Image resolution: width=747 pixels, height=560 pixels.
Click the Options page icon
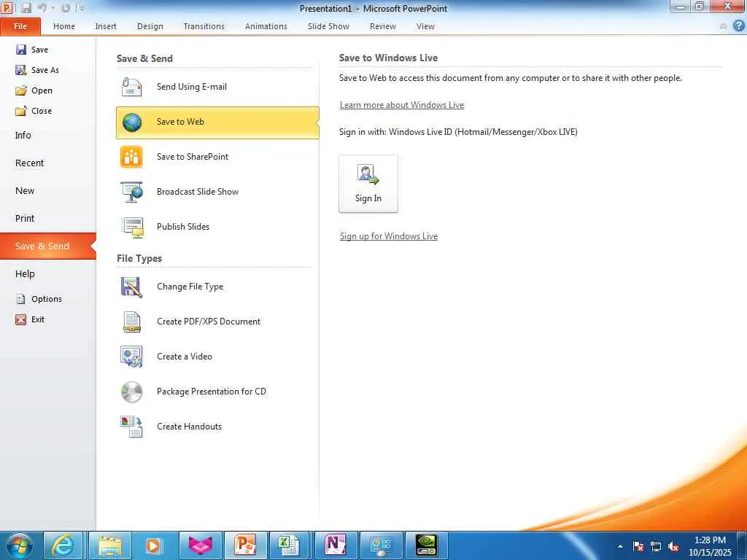(x=21, y=299)
